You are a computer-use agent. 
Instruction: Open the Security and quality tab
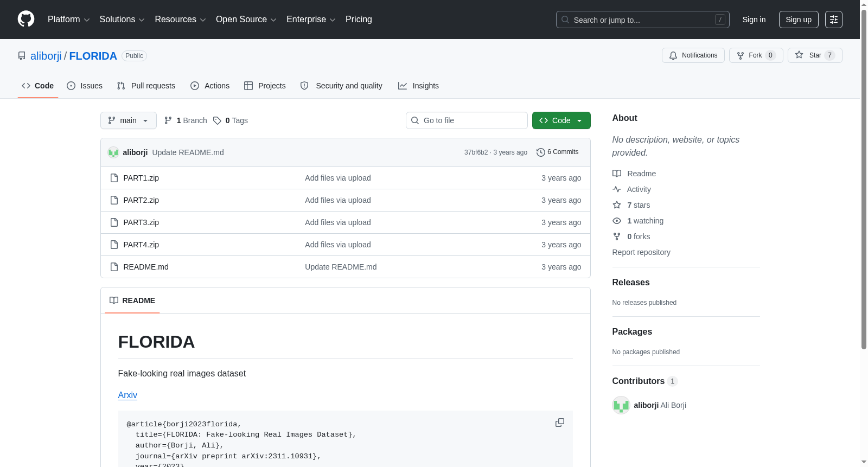pos(341,86)
